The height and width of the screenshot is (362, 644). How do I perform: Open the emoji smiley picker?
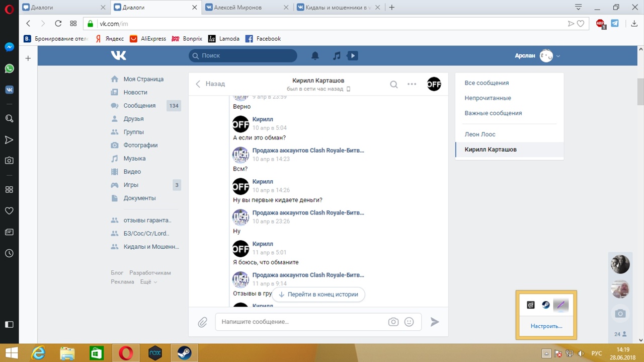click(x=409, y=322)
